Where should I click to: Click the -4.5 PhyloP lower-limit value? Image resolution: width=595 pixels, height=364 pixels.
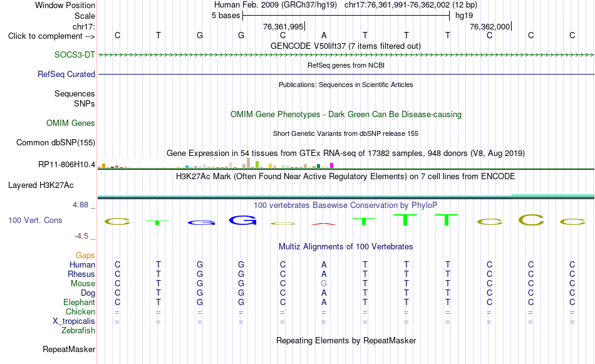(x=81, y=236)
